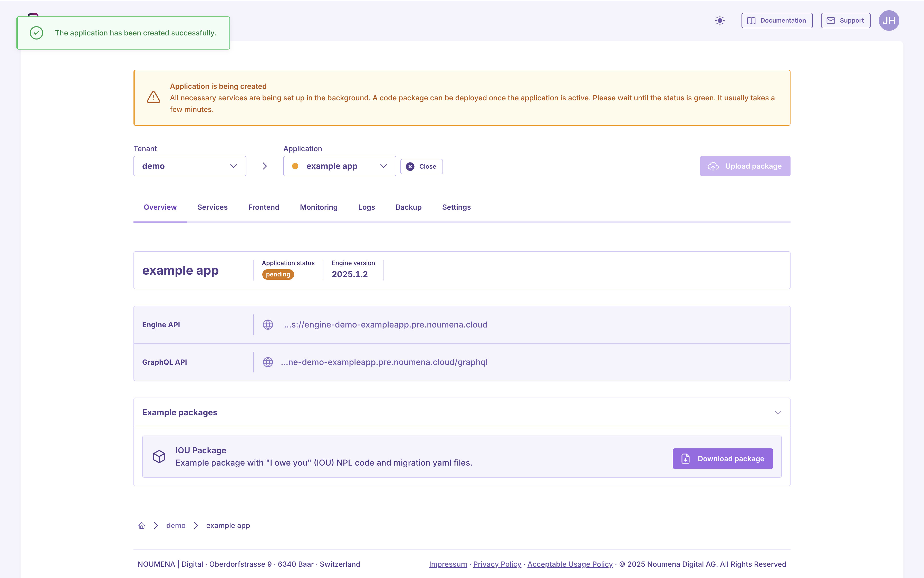Click the globe icon beside Engine API
This screenshot has width=924, height=578.
(x=268, y=325)
